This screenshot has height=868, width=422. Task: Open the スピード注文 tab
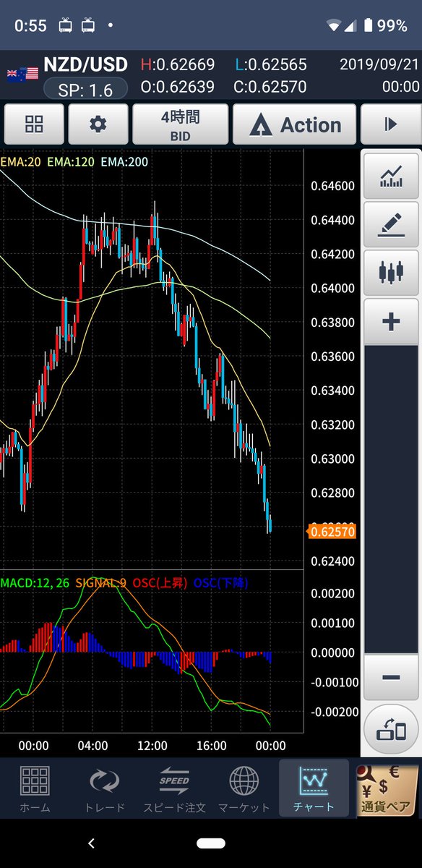(x=174, y=788)
